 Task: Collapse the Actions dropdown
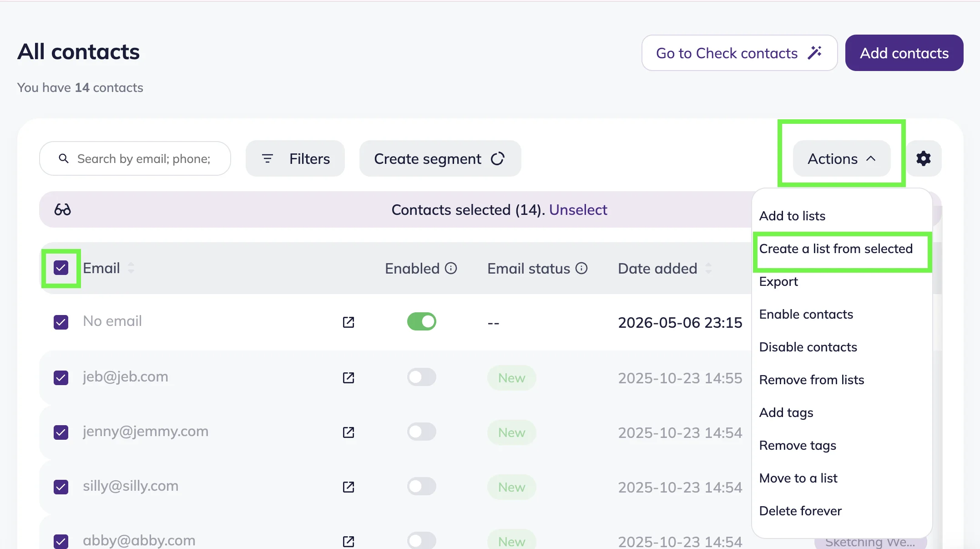click(842, 158)
